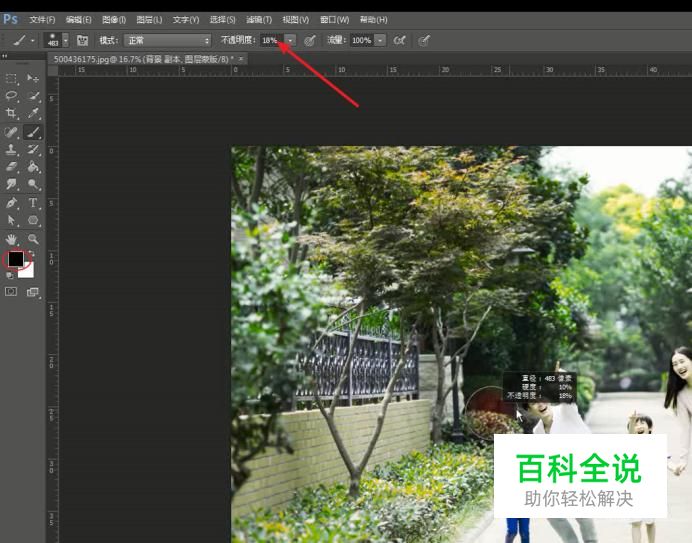The image size is (692, 543).
Task: Open the 图层(L) menu
Action: (149, 20)
